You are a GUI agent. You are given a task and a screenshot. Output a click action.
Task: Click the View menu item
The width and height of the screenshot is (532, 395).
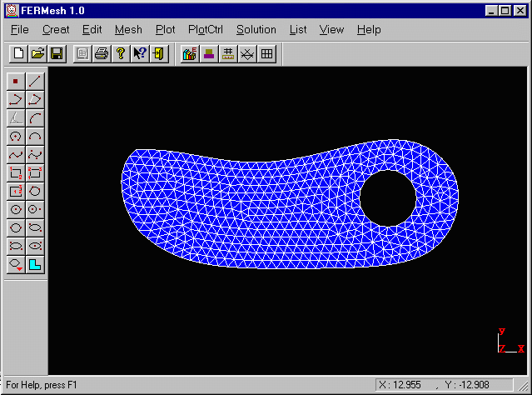(331, 29)
